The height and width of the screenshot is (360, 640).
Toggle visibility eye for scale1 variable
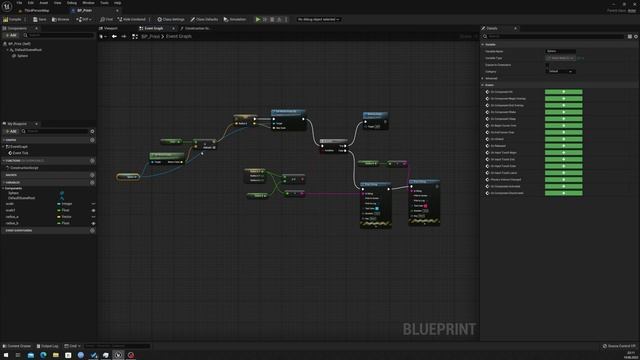click(x=93, y=211)
